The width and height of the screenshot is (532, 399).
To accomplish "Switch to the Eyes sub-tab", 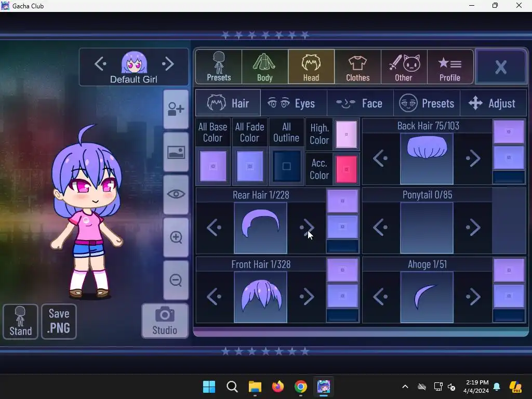I will [294, 103].
